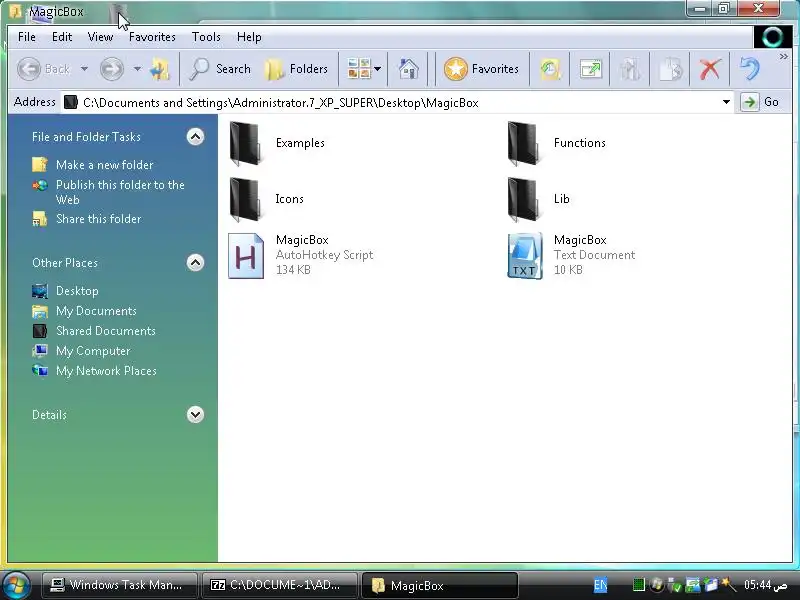Select the Lib folder icon
The height and width of the screenshot is (600, 800).
tap(523, 199)
